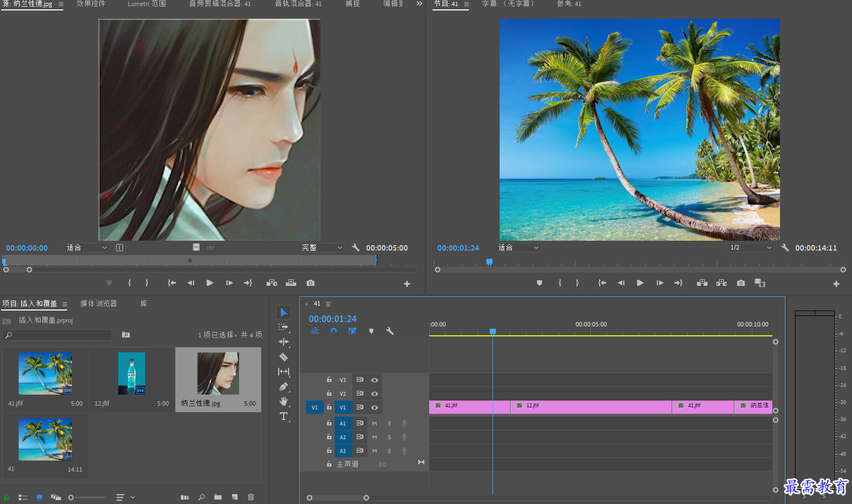
Task: Toggle V3 track output eye
Action: point(374,380)
